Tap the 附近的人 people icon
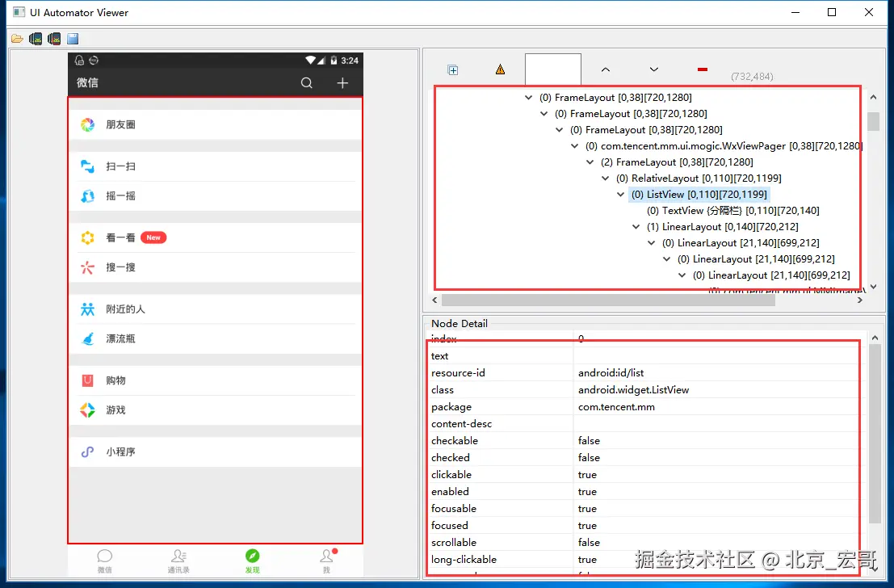Screen dimensions: 894x588 pos(87,309)
